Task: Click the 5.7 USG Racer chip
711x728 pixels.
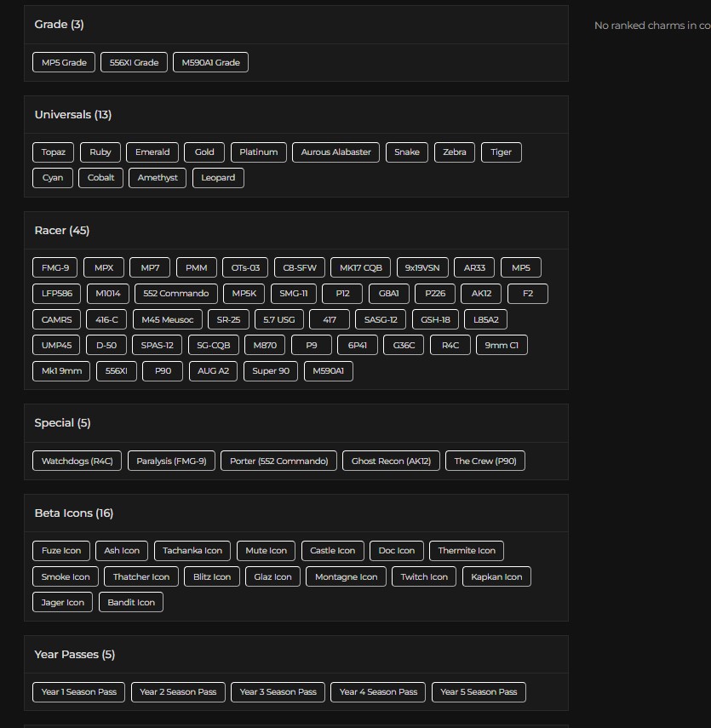Action: click(x=279, y=319)
